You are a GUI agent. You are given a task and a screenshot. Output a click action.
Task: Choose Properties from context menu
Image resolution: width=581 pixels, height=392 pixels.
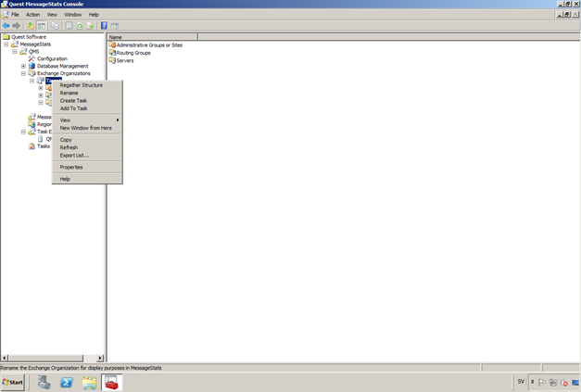[x=87, y=167]
